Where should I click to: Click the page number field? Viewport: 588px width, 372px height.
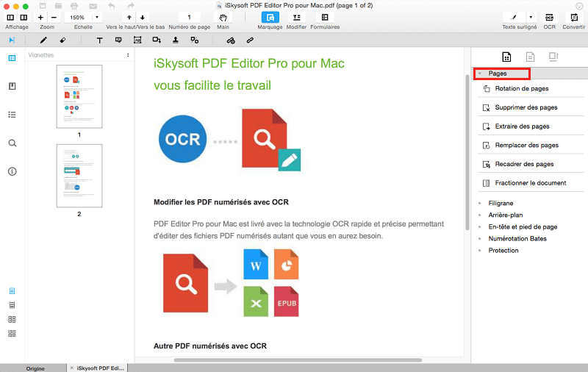(190, 17)
